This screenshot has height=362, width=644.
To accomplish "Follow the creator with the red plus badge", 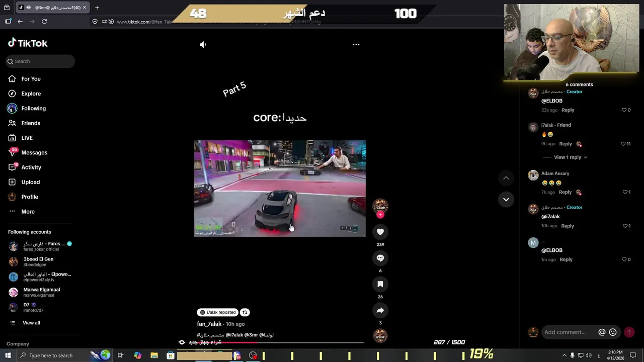I will (380, 215).
